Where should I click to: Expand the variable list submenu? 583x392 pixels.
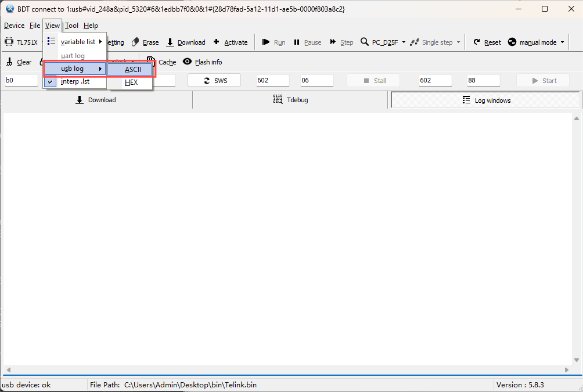click(75, 42)
